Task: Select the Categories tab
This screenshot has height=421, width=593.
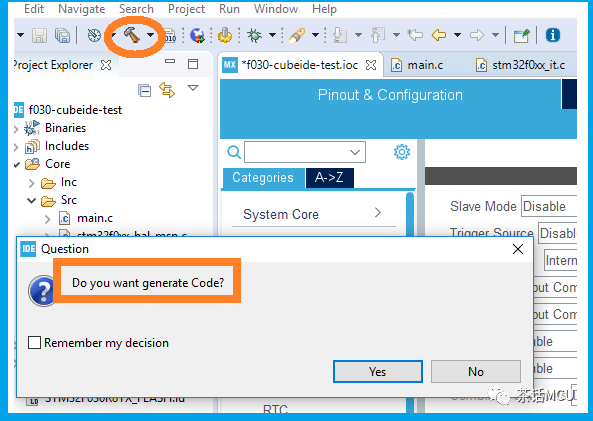Action: pyautogui.click(x=263, y=178)
